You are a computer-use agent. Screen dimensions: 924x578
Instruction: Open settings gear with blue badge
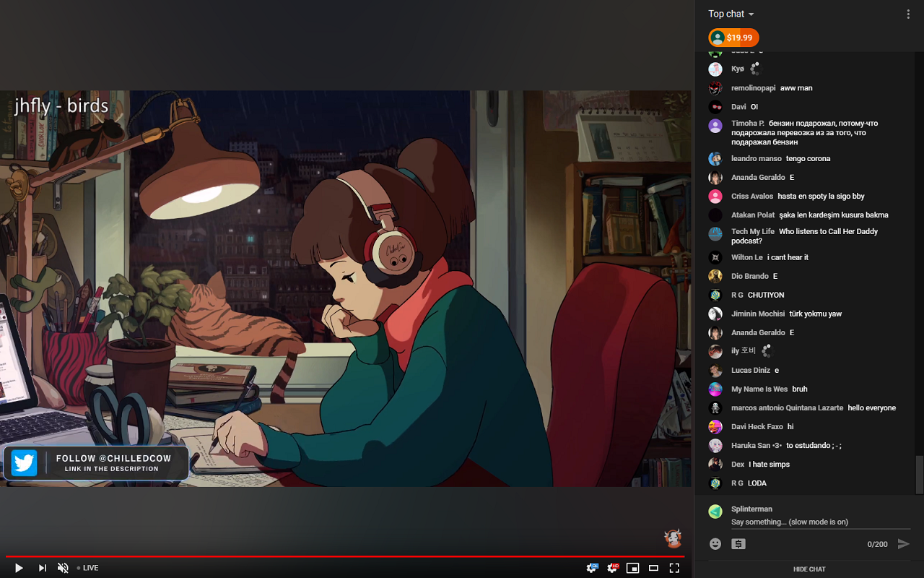592,568
